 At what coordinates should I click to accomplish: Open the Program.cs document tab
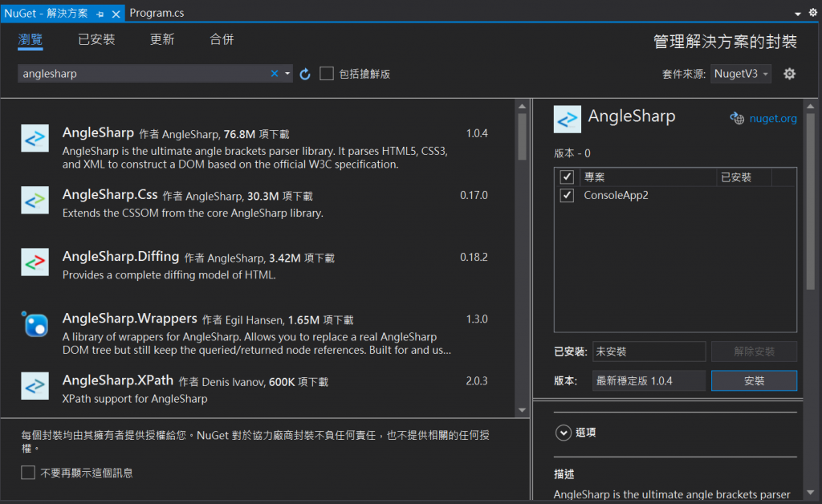click(x=157, y=13)
